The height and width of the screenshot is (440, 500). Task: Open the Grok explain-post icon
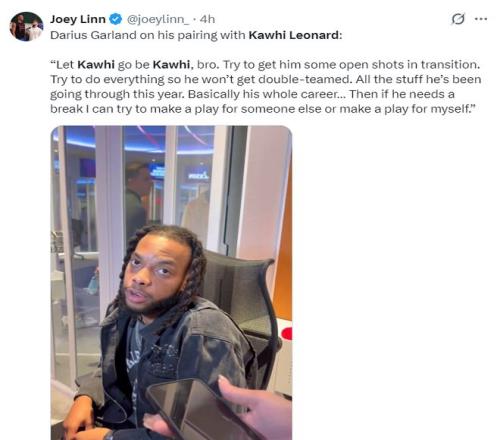[x=458, y=19]
